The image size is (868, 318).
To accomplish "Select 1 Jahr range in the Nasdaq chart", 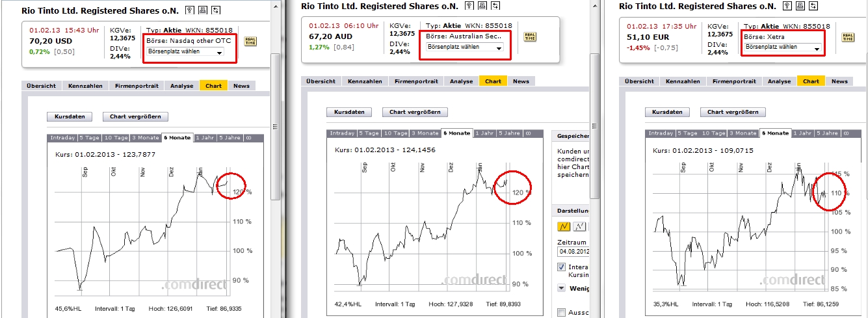I will coord(205,138).
